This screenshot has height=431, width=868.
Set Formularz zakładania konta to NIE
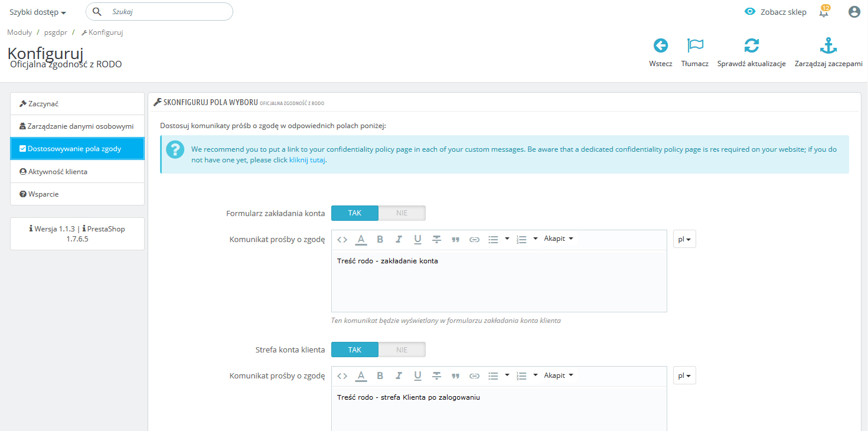[402, 213]
